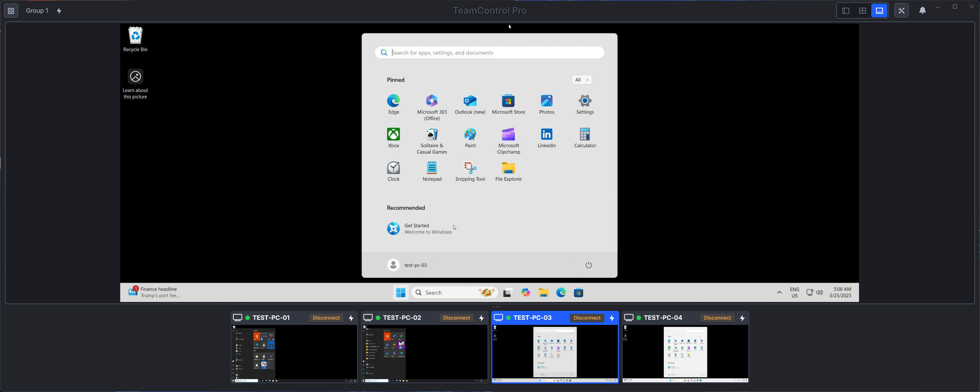This screenshot has height=392, width=980.
Task: Open the Snipping Tool pinned app
Action: pos(470,171)
